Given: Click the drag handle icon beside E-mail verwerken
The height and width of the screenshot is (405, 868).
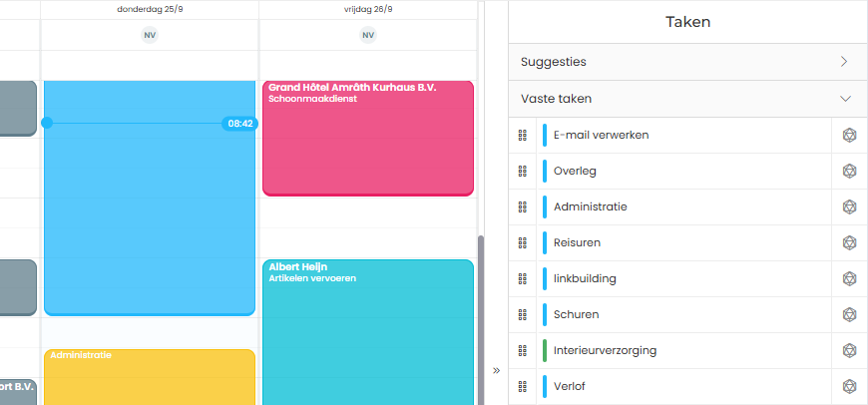Looking at the screenshot, I should [x=522, y=136].
